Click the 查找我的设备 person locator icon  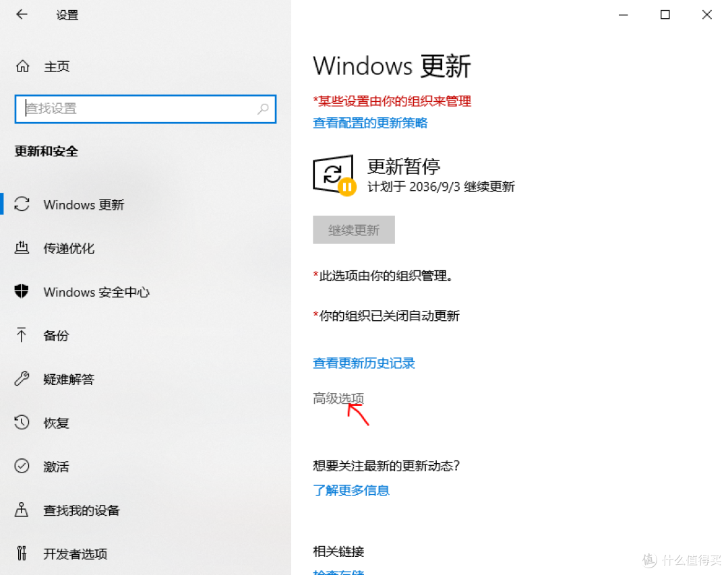(22, 510)
